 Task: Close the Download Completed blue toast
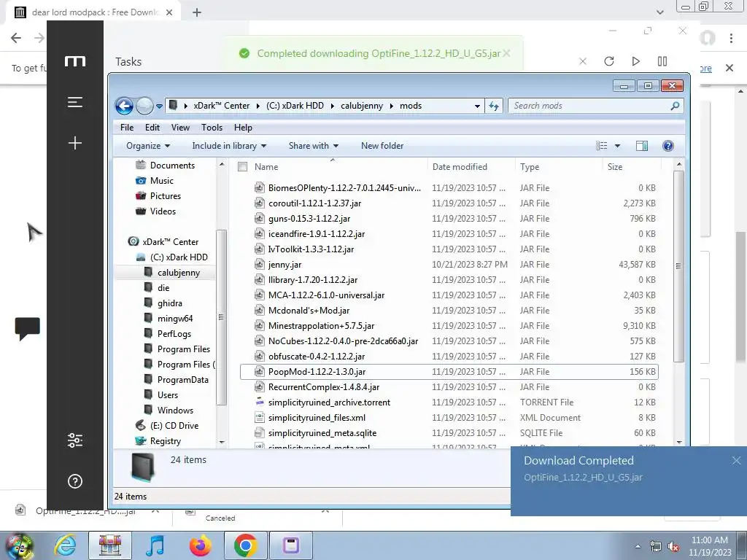pos(737,461)
